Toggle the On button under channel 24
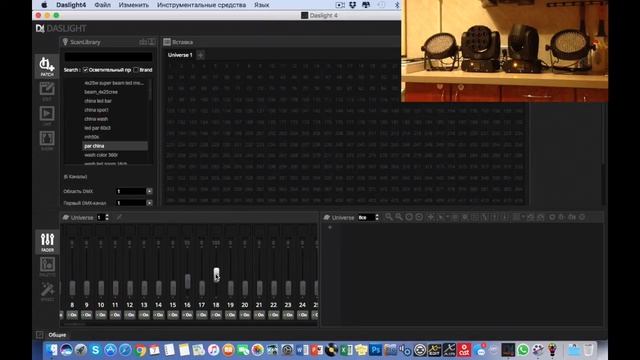The image size is (640, 360). click(302, 315)
